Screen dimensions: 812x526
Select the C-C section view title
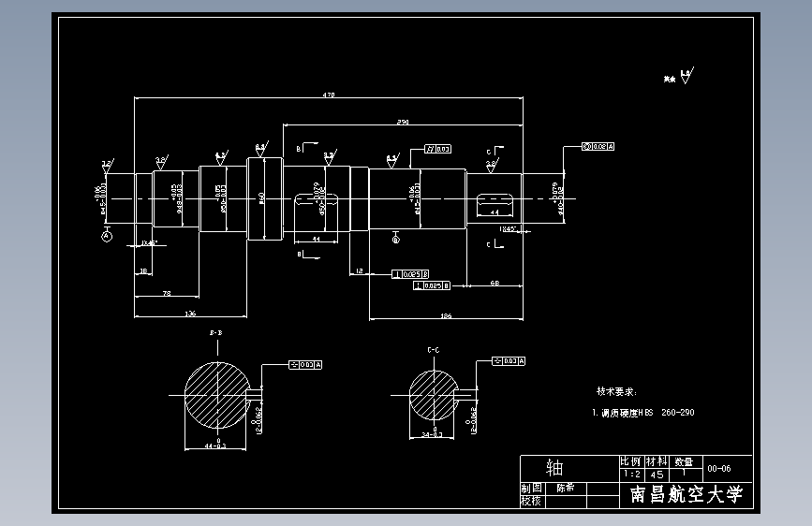(434, 350)
